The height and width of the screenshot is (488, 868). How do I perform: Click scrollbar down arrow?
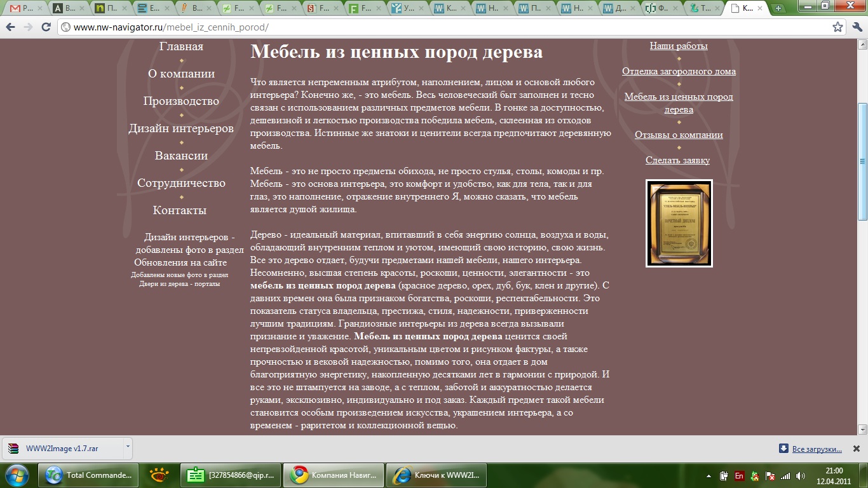pos(862,430)
